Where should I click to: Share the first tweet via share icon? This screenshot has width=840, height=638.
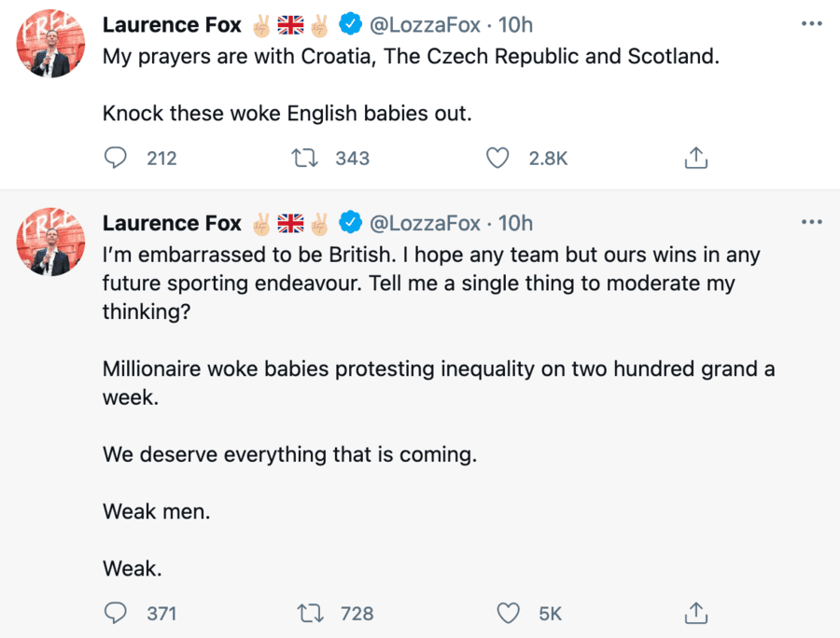point(695,159)
